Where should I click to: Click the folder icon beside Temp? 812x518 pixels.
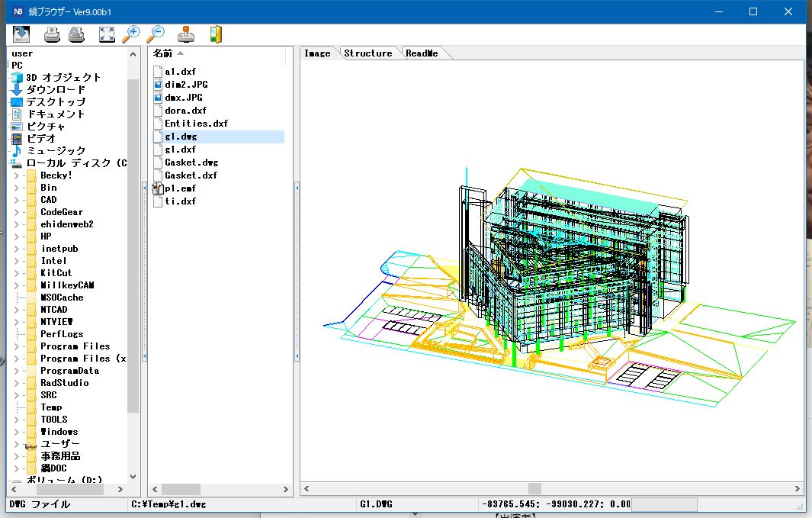tap(31, 407)
